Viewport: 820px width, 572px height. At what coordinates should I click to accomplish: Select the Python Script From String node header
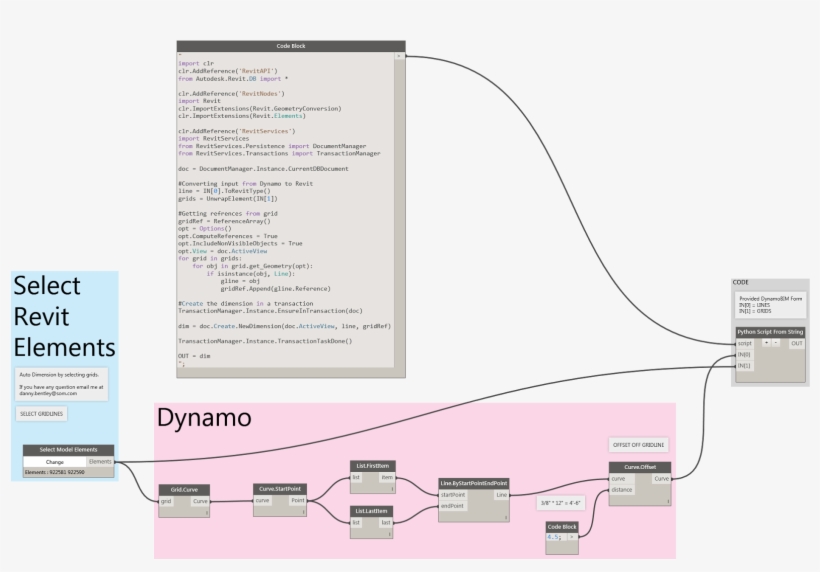point(770,332)
